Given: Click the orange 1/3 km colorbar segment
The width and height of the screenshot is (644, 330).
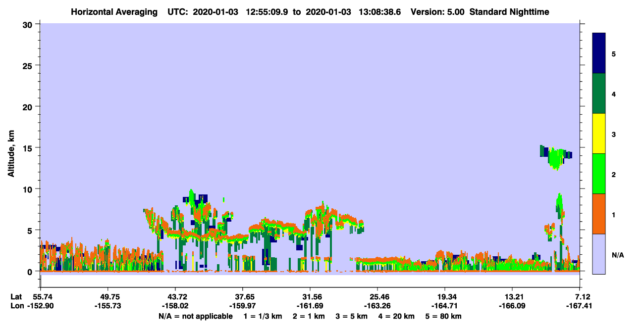Looking at the screenshot, I should pyautogui.click(x=599, y=214).
